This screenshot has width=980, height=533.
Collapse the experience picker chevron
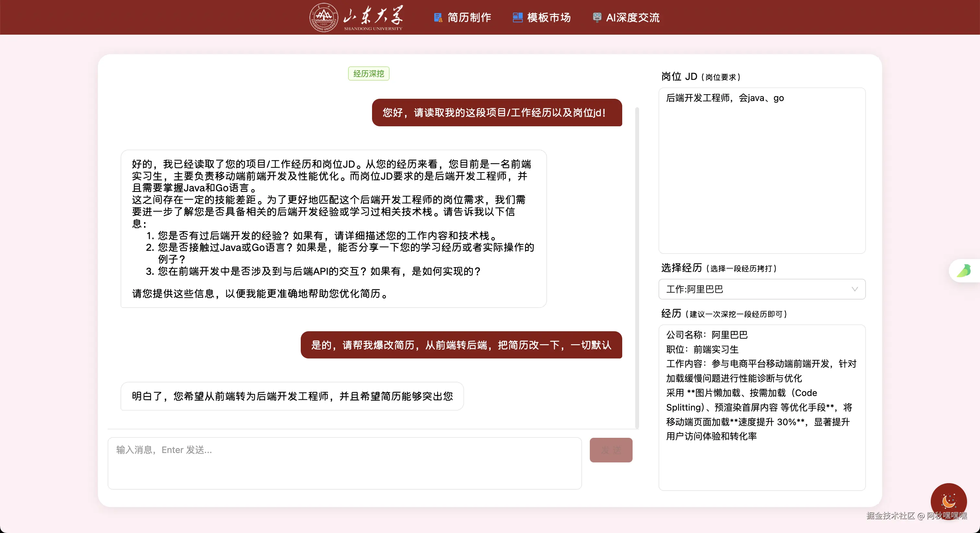pos(855,289)
